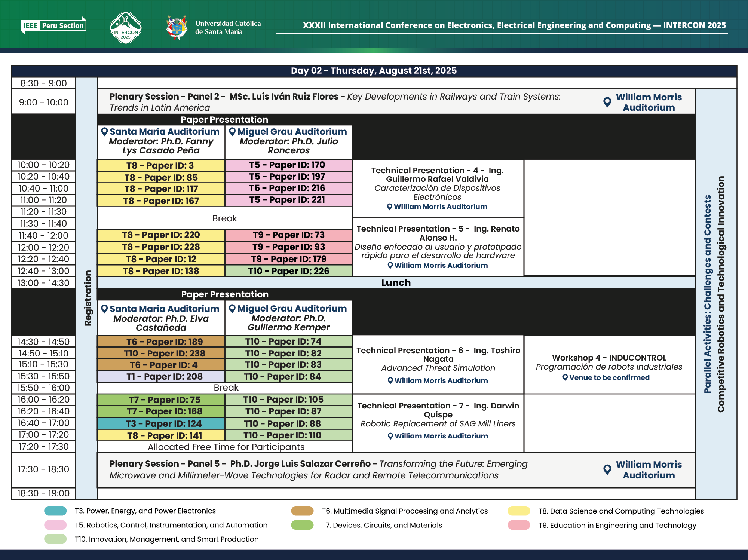The image size is (748, 560).
Task: Click green T7 Devices, Circuits legend swatch
Action: point(303,525)
